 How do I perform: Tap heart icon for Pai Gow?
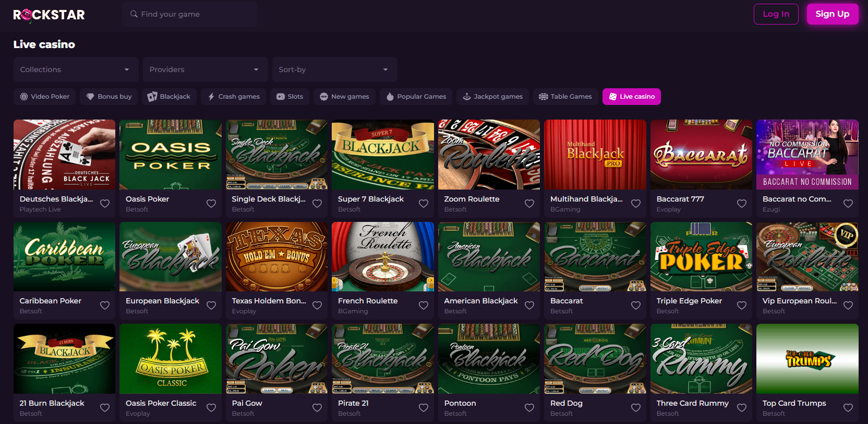click(x=317, y=408)
